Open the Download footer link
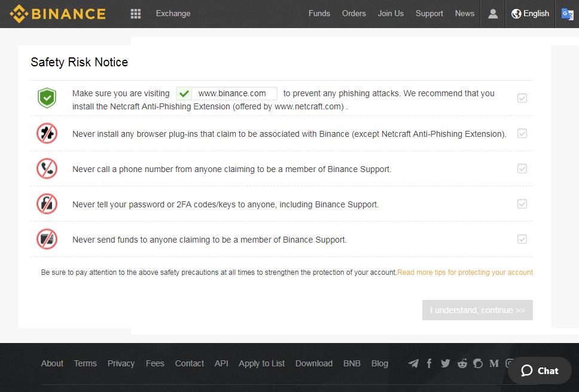579x392 pixels. (314, 363)
